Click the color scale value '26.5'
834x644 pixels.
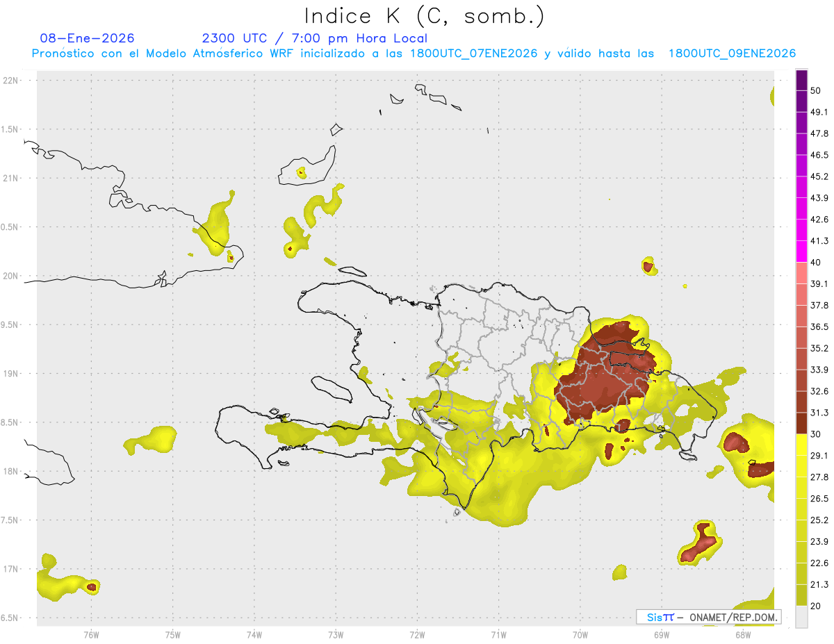[x=819, y=499]
